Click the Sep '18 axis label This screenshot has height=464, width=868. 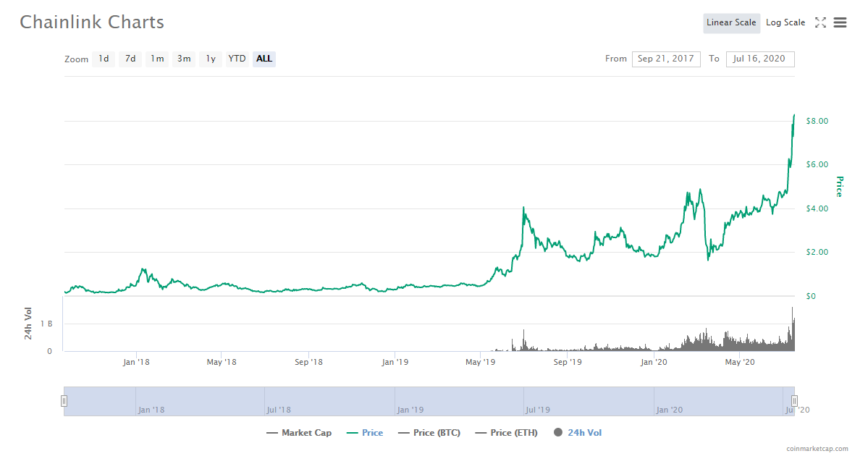tap(308, 362)
